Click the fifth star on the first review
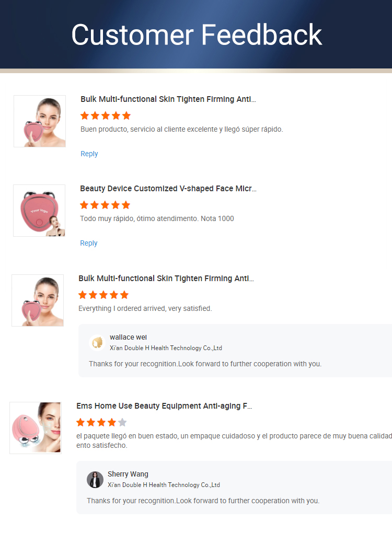This screenshot has height=533, width=392. [x=126, y=115]
